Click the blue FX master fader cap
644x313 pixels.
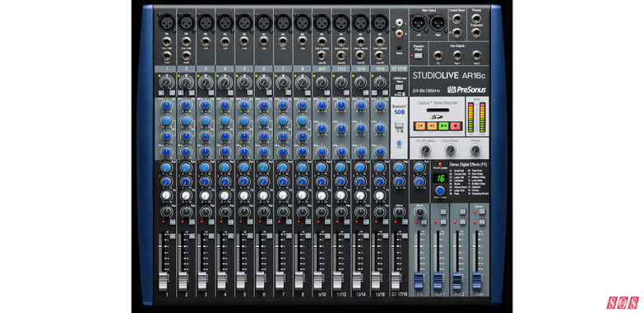pyautogui.click(x=419, y=281)
